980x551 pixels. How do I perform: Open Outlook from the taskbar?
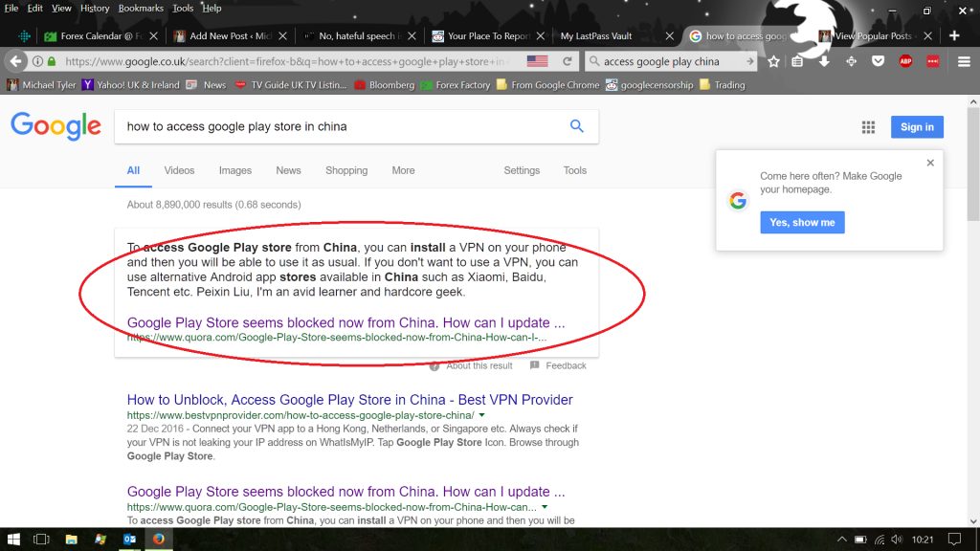point(129,540)
